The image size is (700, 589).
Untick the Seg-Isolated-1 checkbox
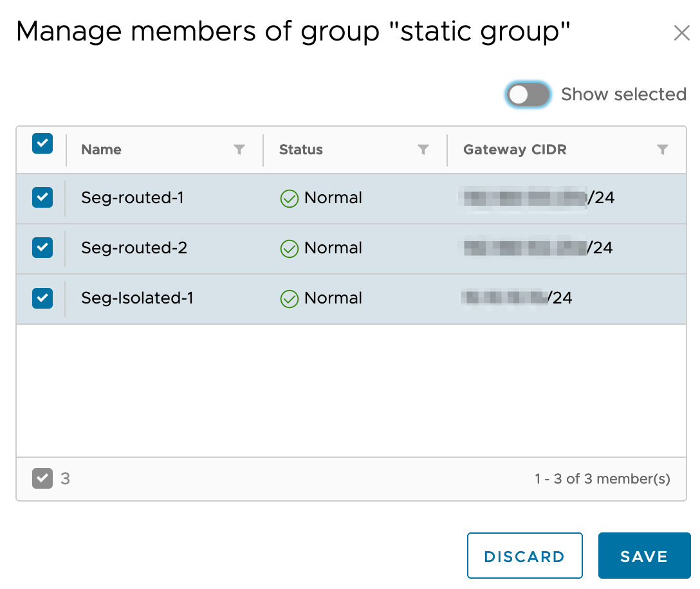(x=42, y=298)
